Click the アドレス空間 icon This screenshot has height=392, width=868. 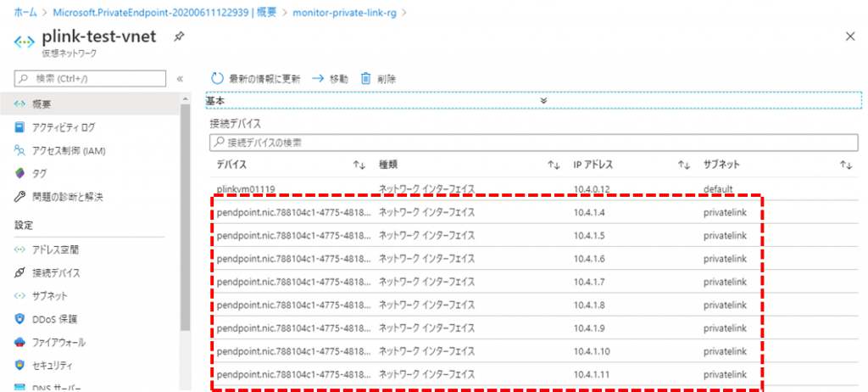pyautogui.click(x=20, y=250)
